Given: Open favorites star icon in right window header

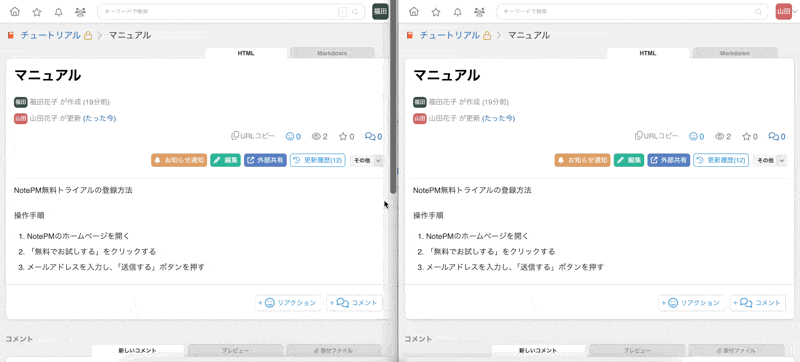Looking at the screenshot, I should tap(436, 11).
